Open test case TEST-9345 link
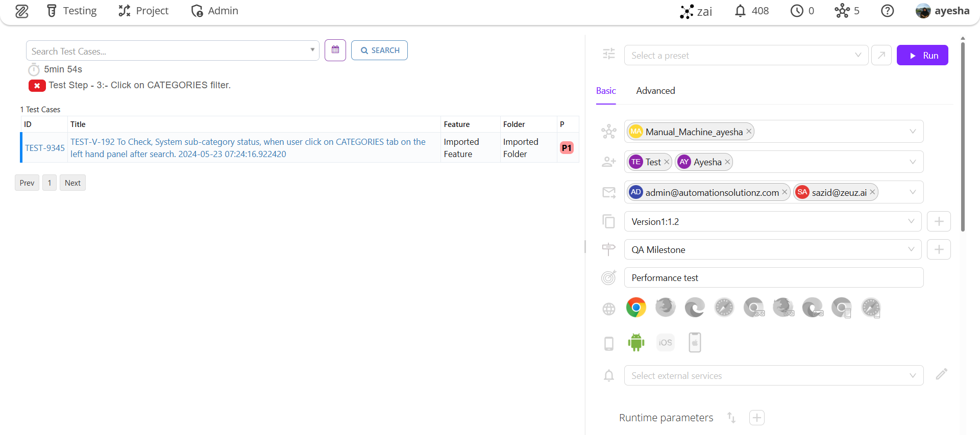This screenshot has height=435, width=980. tap(45, 148)
